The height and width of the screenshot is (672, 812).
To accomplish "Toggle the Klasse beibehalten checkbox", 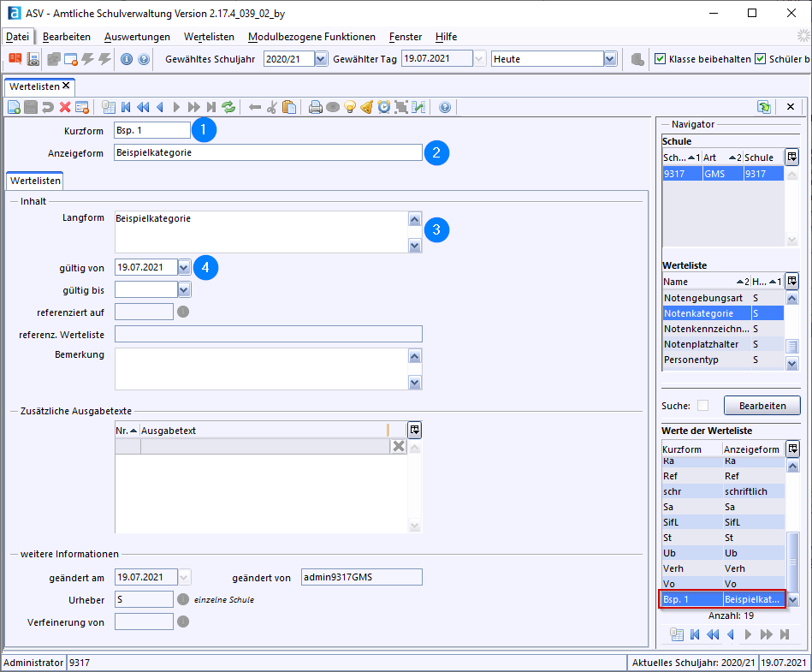I will coord(660,59).
